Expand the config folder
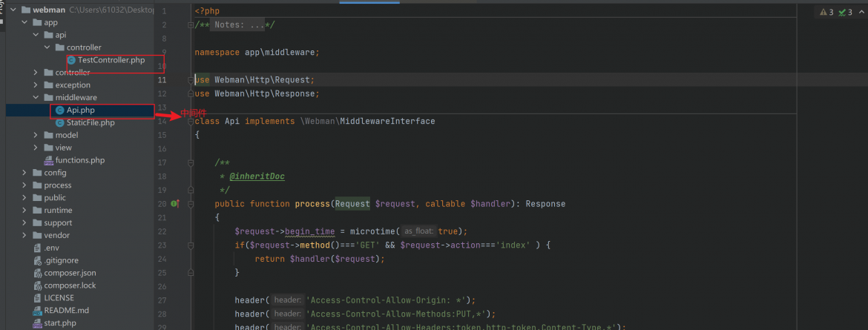 click(24, 173)
